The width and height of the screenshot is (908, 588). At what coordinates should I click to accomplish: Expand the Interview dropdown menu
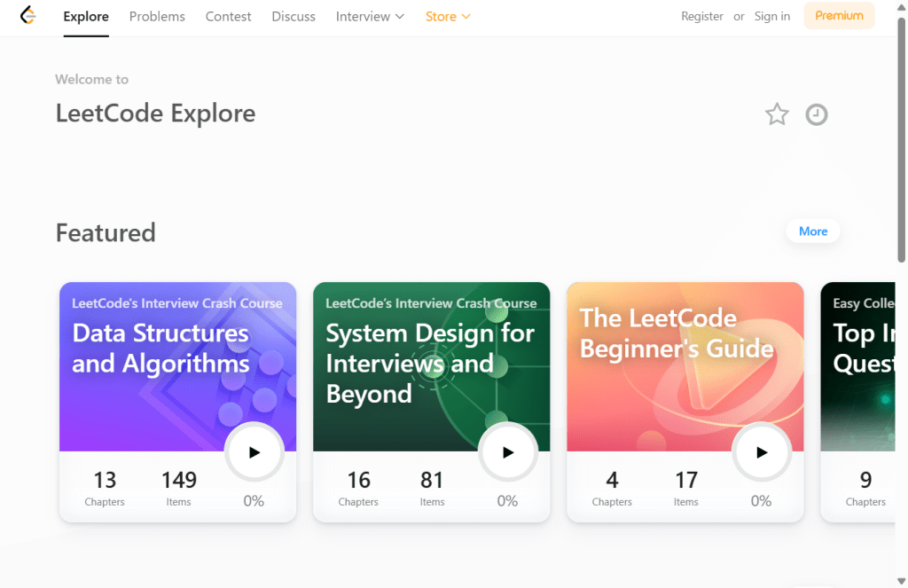pyautogui.click(x=370, y=16)
